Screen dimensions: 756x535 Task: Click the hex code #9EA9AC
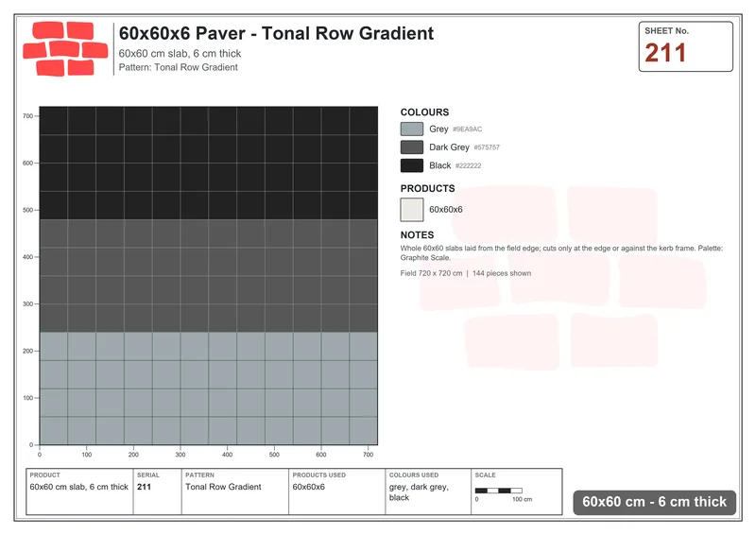click(467, 129)
